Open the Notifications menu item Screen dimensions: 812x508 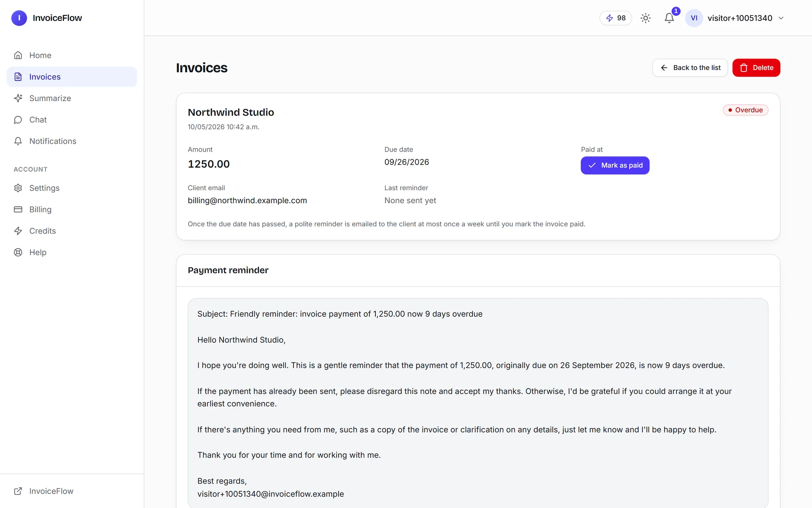pyautogui.click(x=72, y=141)
